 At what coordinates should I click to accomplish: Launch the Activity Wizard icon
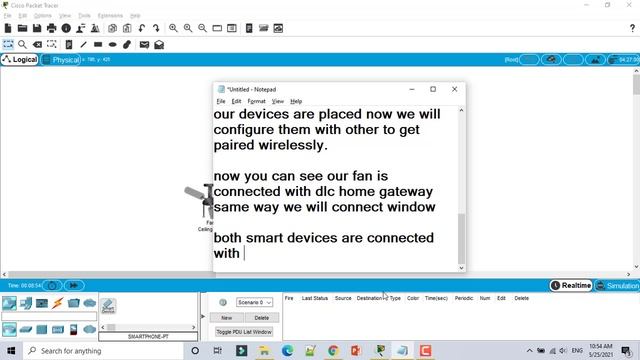(80, 28)
